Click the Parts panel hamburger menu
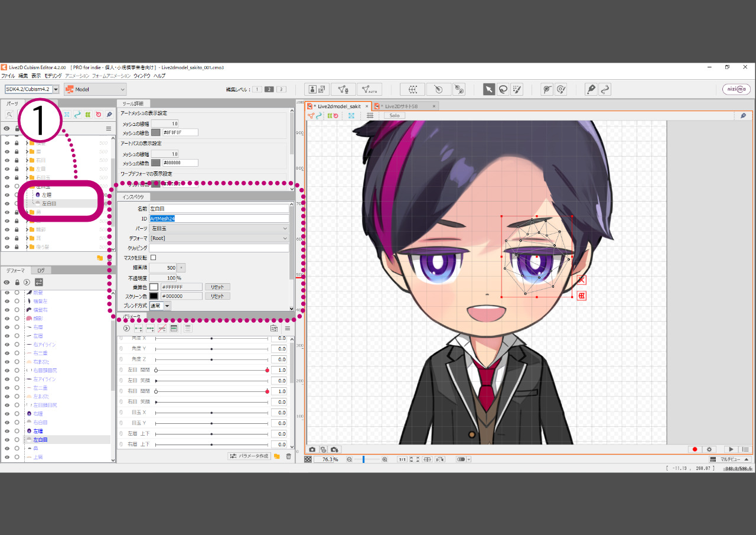The width and height of the screenshot is (756, 535). (x=109, y=128)
